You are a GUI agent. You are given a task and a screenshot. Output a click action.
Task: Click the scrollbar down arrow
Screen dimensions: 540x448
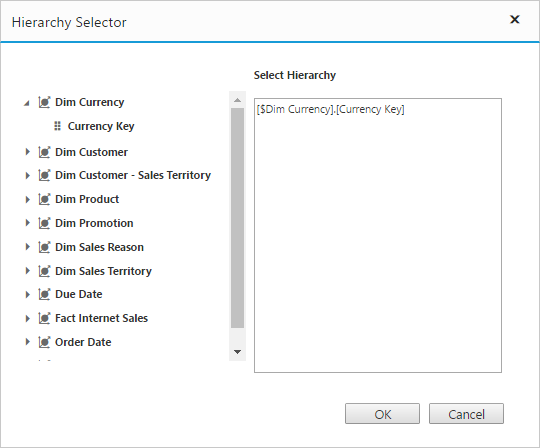pos(237,352)
